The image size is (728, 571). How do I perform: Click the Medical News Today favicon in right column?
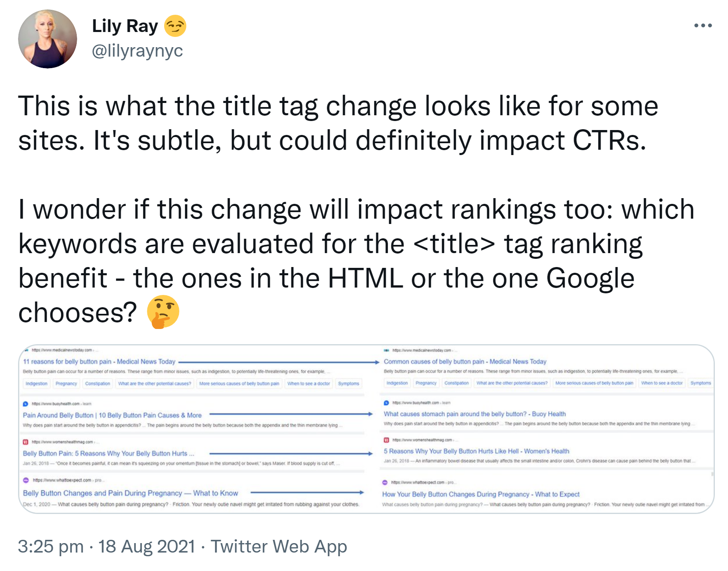(386, 350)
